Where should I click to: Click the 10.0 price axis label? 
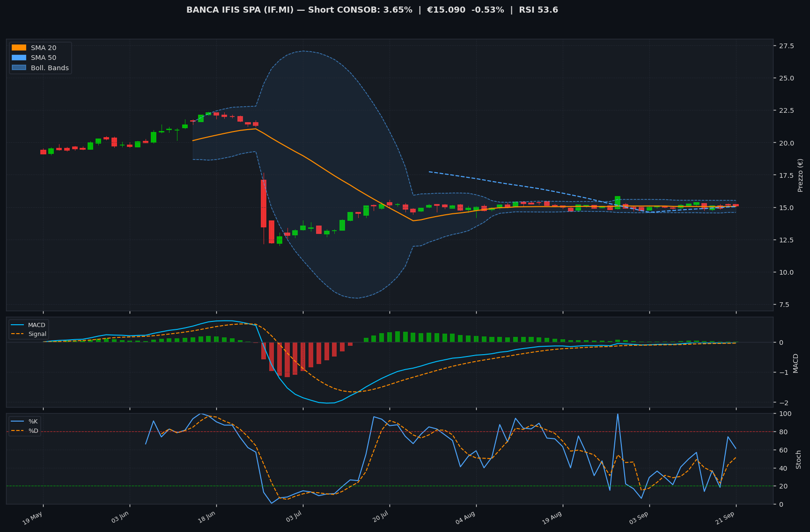(x=786, y=272)
